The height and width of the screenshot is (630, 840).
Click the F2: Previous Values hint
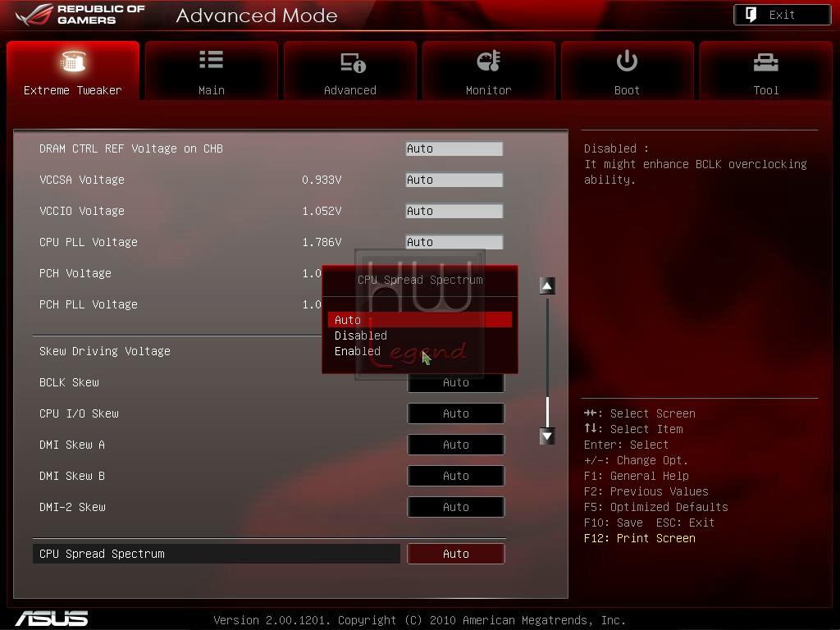tap(646, 491)
